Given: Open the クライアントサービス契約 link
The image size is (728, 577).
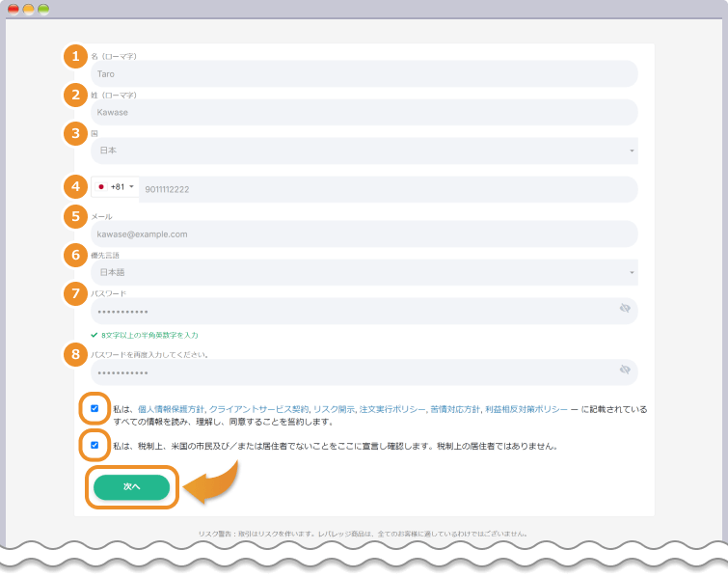Looking at the screenshot, I should [258, 409].
